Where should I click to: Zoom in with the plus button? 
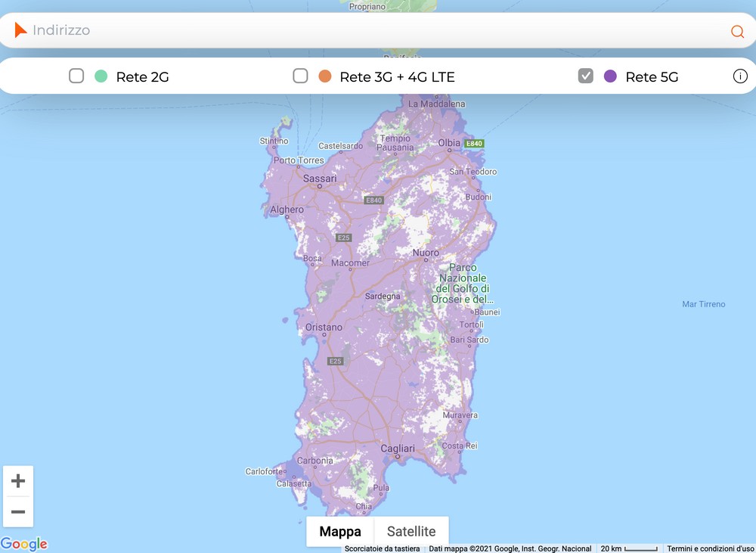pyautogui.click(x=18, y=481)
